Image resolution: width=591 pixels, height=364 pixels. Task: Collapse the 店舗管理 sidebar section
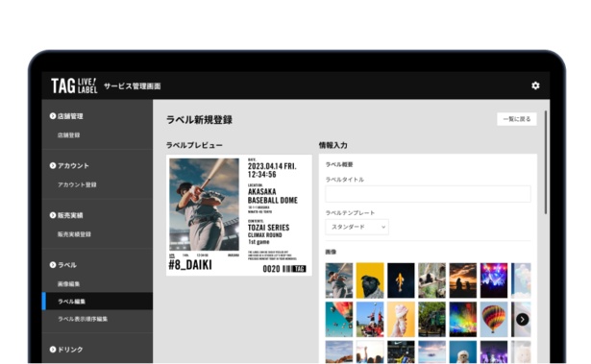(x=66, y=116)
